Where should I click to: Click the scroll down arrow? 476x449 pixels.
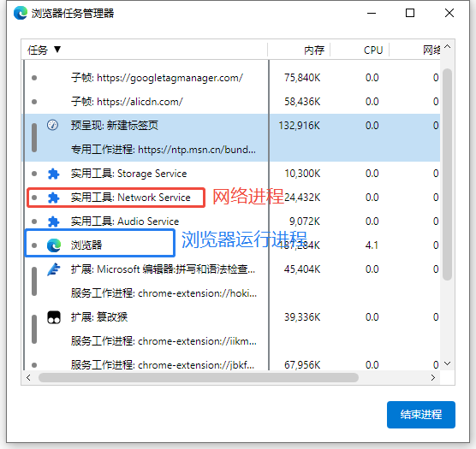tap(448, 363)
